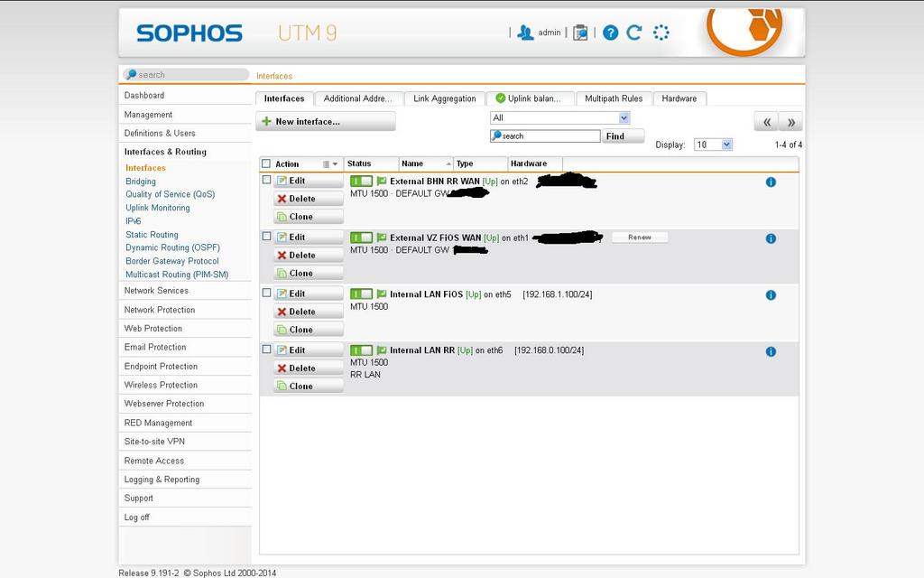Click the reload refresh arrow icon
Viewport: 924px width, 578px height.
point(634,33)
